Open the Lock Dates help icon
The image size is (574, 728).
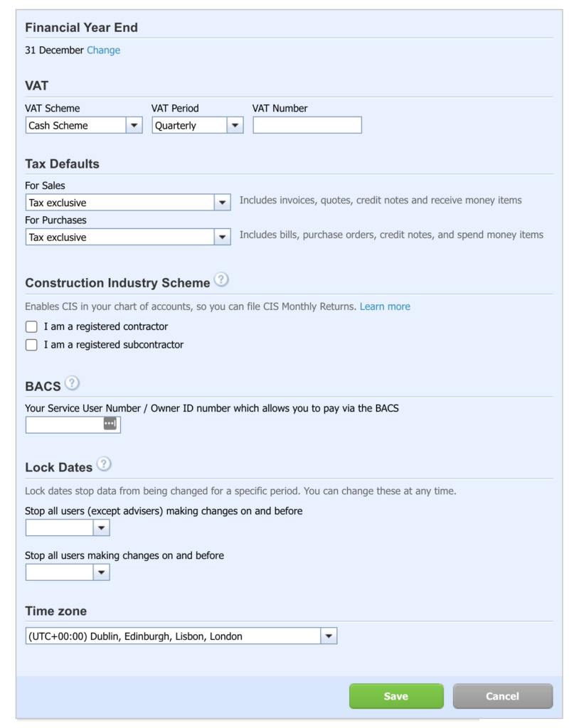click(104, 464)
